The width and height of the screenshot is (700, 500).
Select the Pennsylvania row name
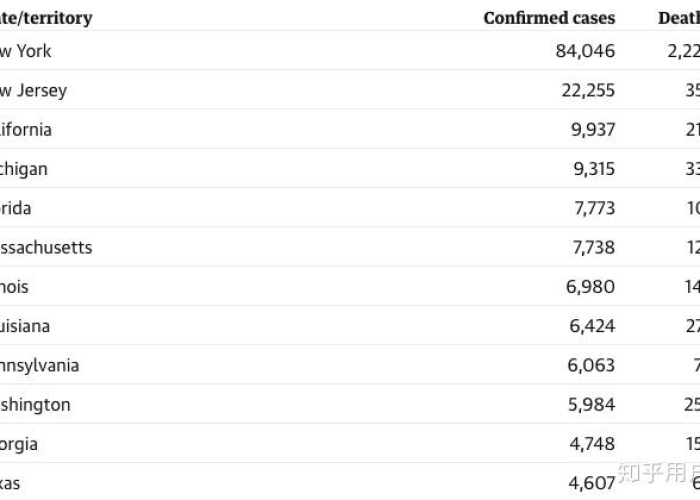[40, 366]
